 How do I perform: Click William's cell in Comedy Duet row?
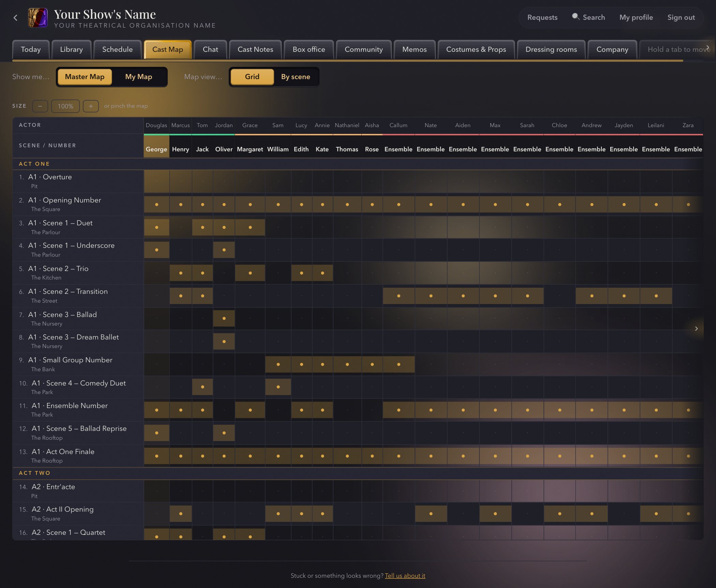pyautogui.click(x=278, y=387)
